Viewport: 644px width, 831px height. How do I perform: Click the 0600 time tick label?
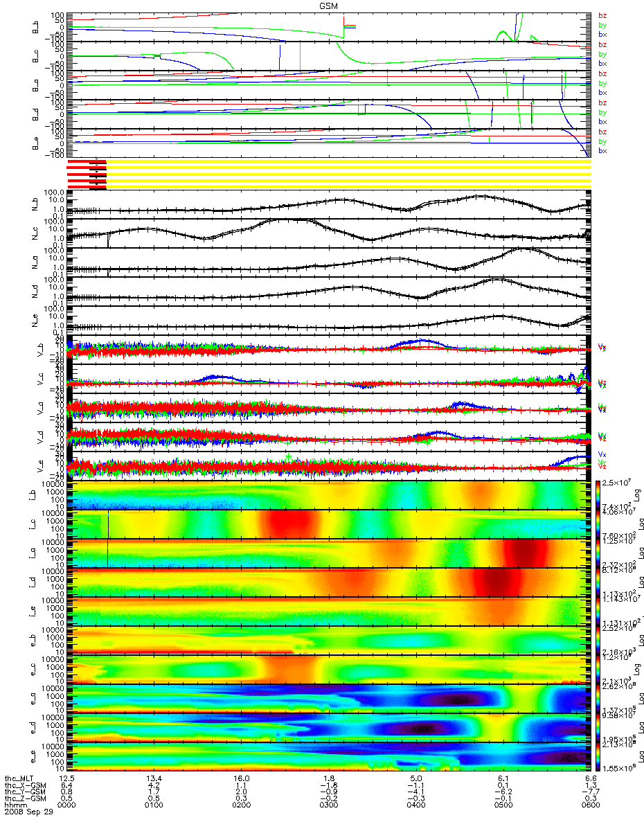(591, 806)
